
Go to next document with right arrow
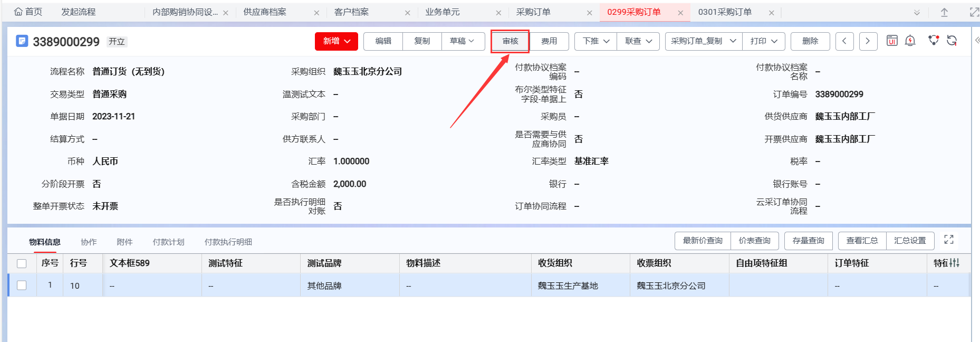point(868,41)
